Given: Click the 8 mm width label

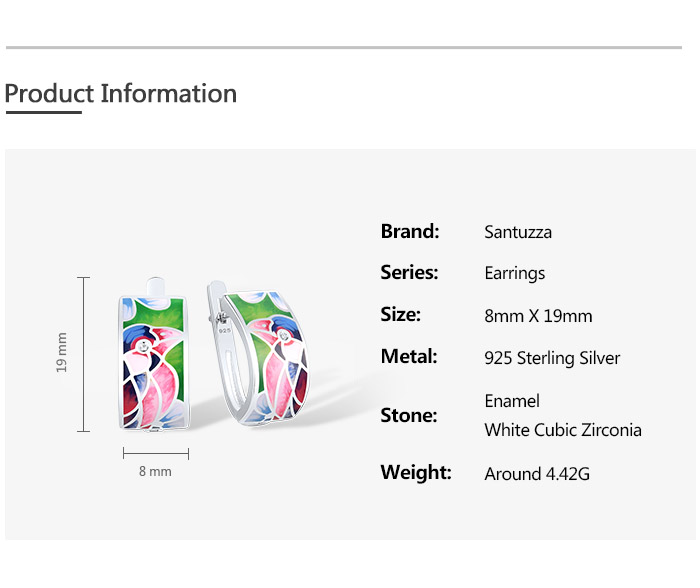Looking at the screenshot, I should [x=155, y=471].
